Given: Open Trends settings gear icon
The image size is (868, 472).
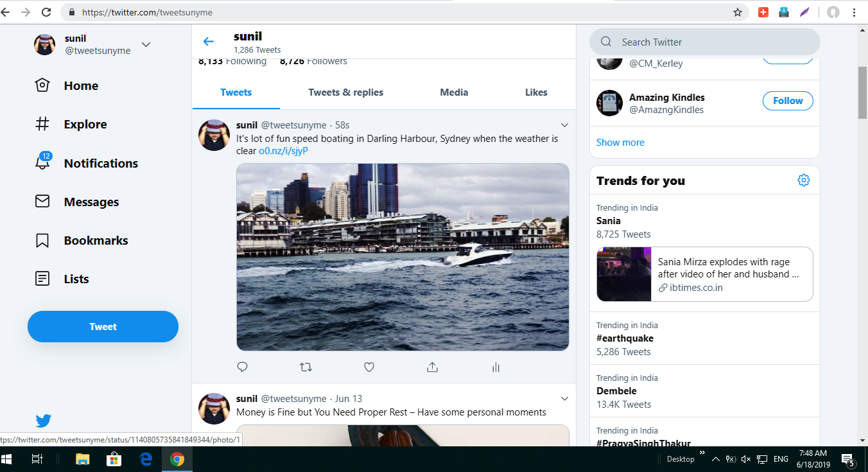Looking at the screenshot, I should point(803,180).
